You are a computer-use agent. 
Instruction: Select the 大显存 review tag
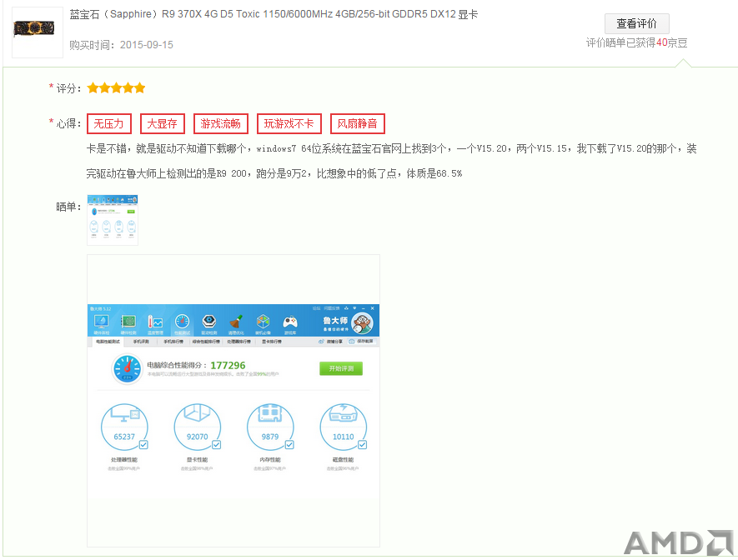click(163, 123)
